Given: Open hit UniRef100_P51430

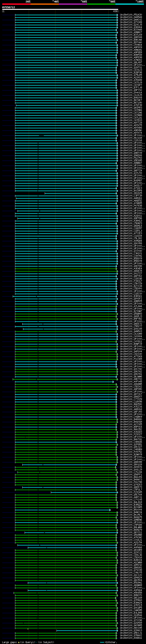Looking at the screenshot, I should [131, 15].
